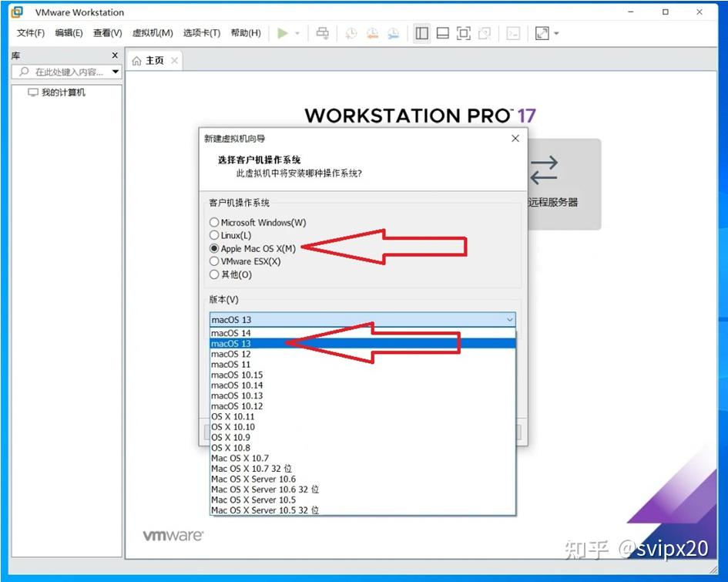
Task: Open the 查看(V) menu
Action: coord(107,33)
